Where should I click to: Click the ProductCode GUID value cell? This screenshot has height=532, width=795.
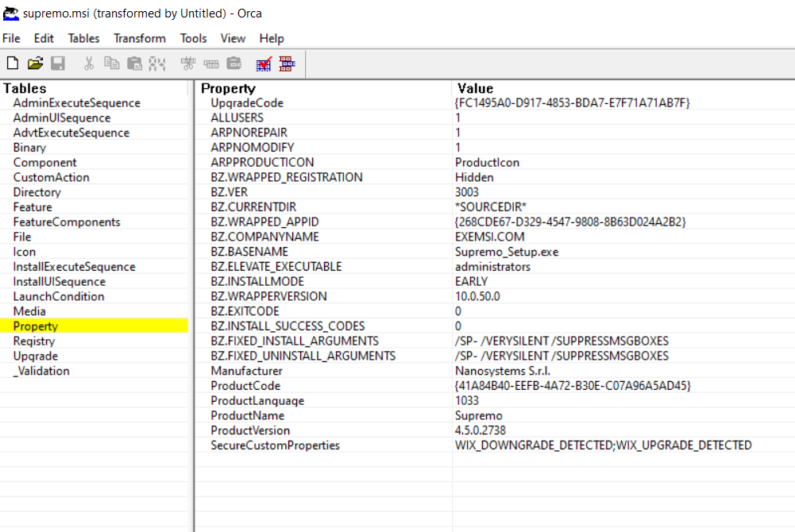tap(572, 385)
